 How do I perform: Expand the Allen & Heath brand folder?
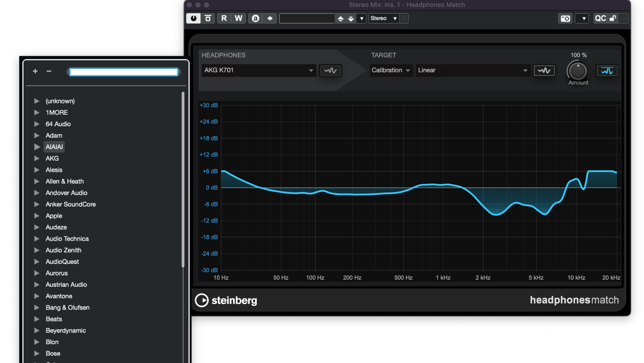click(37, 181)
